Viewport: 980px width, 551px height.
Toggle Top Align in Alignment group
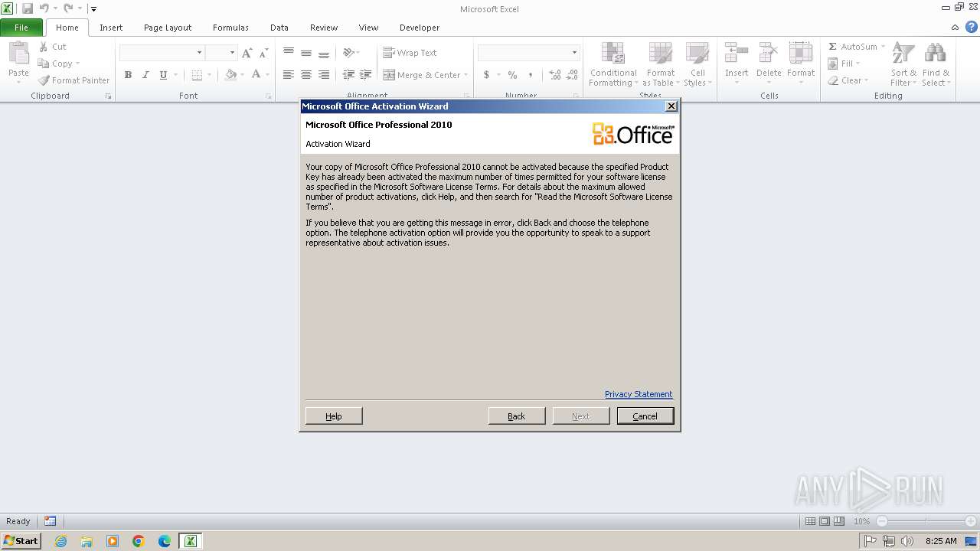point(289,53)
